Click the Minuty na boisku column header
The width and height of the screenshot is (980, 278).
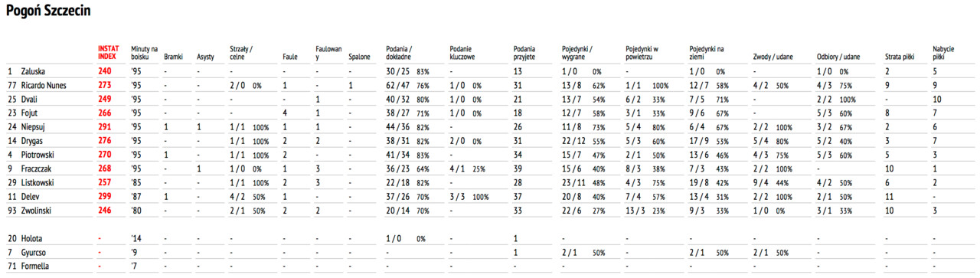click(144, 52)
